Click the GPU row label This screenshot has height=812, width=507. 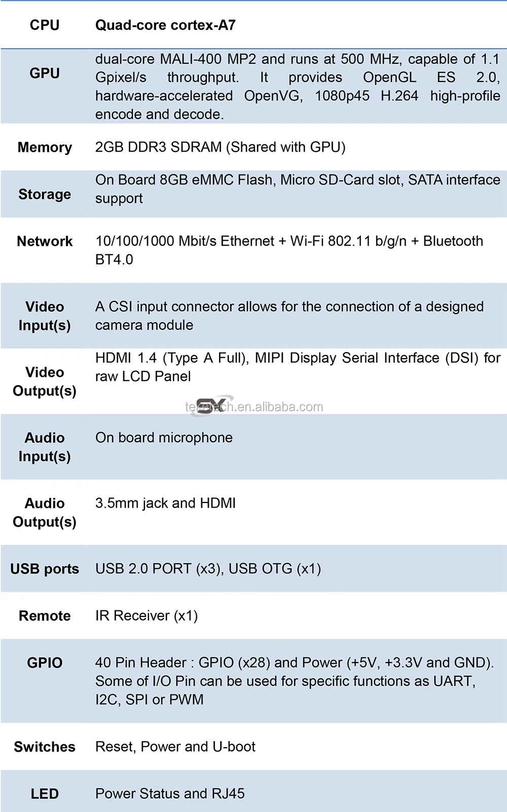coord(45,73)
